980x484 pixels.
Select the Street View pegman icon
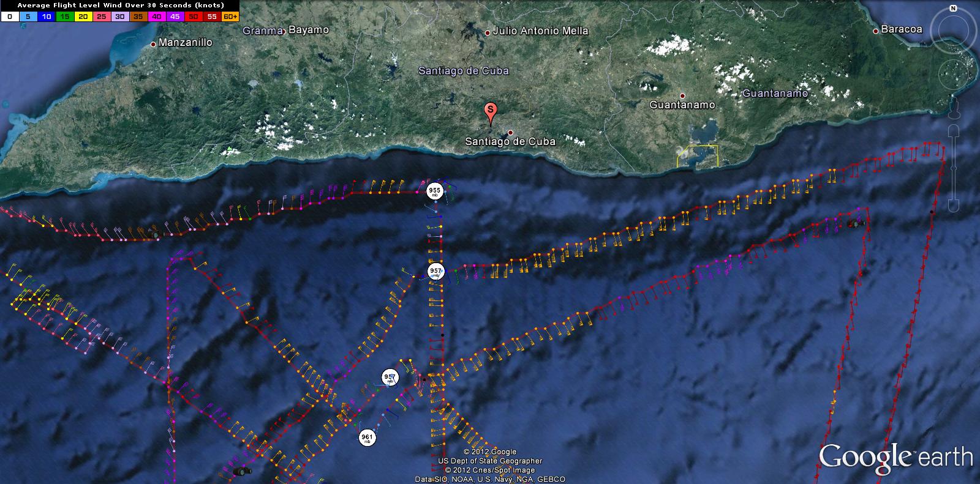click(x=954, y=111)
